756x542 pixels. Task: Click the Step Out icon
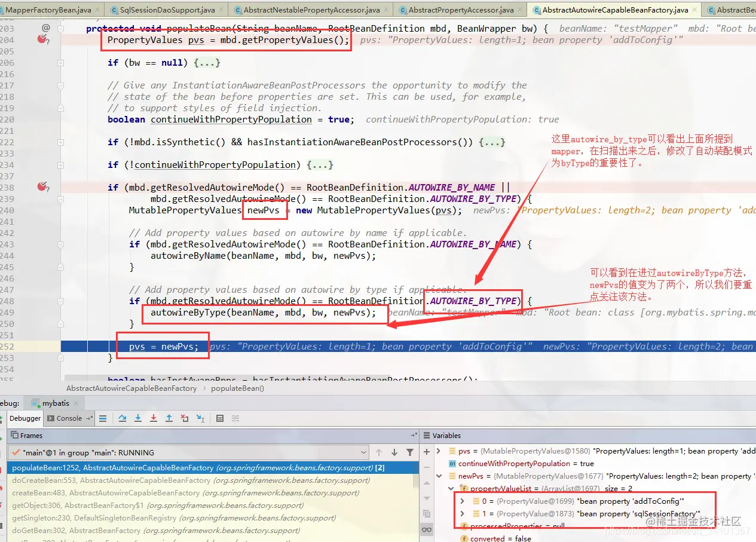coord(169,418)
